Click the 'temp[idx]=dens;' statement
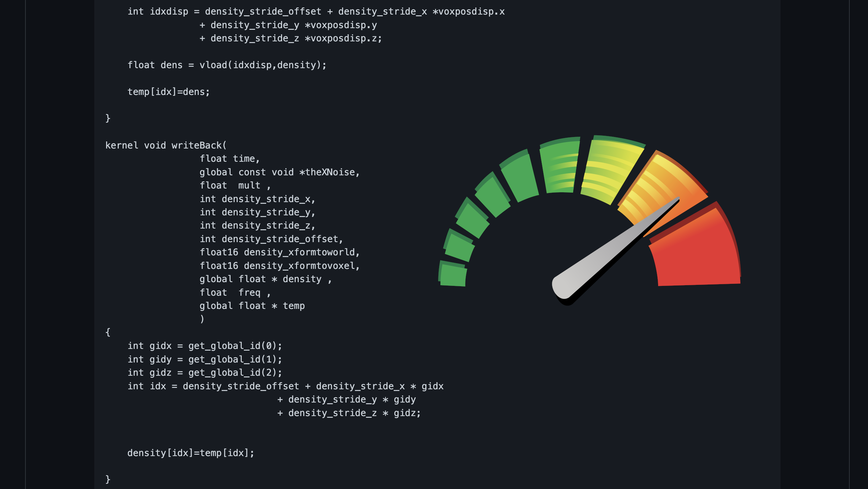The height and width of the screenshot is (489, 868). (x=169, y=92)
